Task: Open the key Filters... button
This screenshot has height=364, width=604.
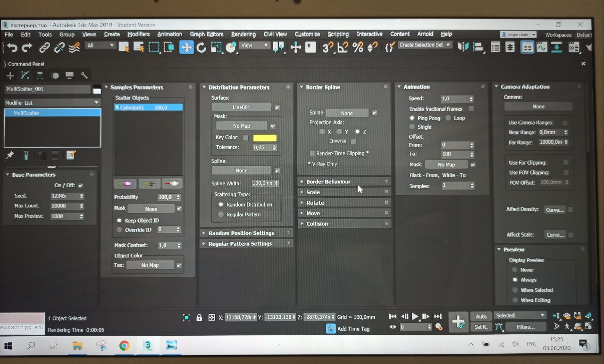Action: tap(526, 327)
